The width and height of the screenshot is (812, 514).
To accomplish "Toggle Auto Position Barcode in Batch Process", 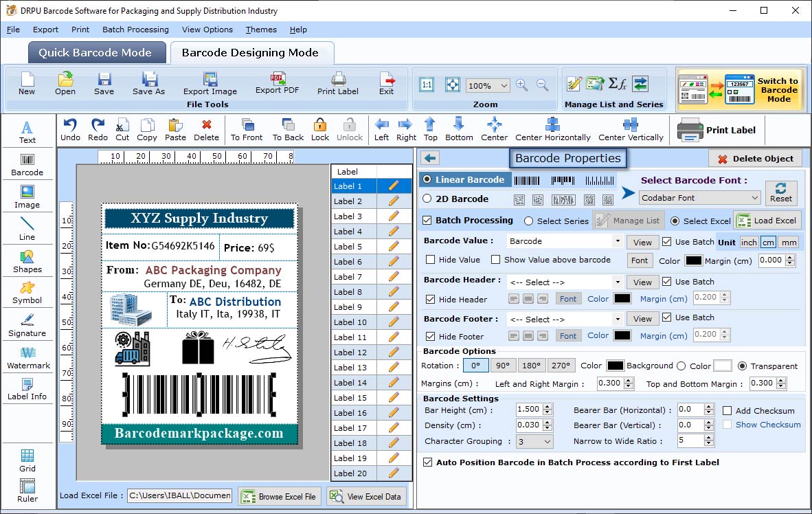I will 428,462.
